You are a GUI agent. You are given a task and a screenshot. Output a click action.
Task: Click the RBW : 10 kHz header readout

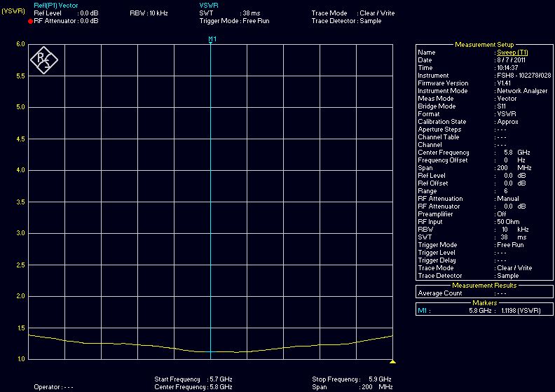coord(149,13)
